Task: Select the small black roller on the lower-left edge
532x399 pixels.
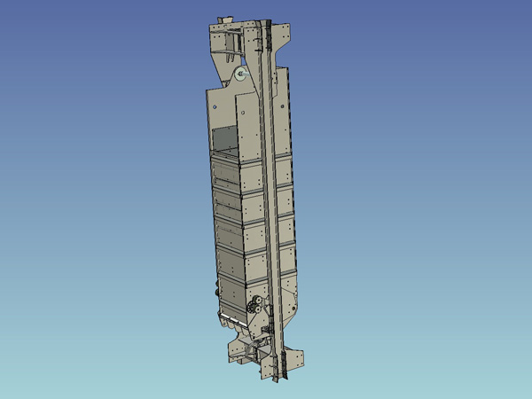Action: pos(215,290)
